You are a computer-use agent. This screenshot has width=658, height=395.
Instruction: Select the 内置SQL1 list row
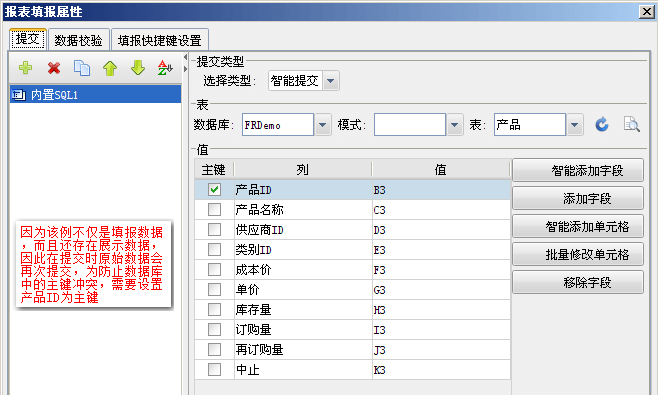point(95,95)
